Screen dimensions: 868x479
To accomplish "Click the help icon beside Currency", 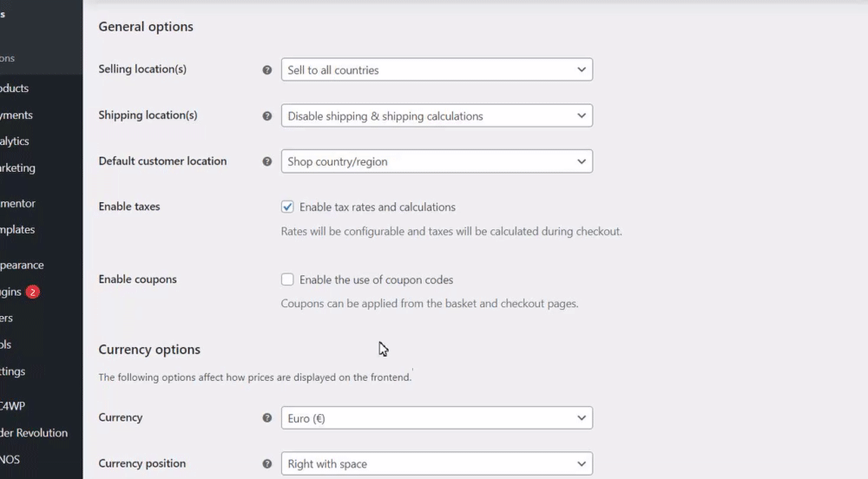I will pos(267,417).
